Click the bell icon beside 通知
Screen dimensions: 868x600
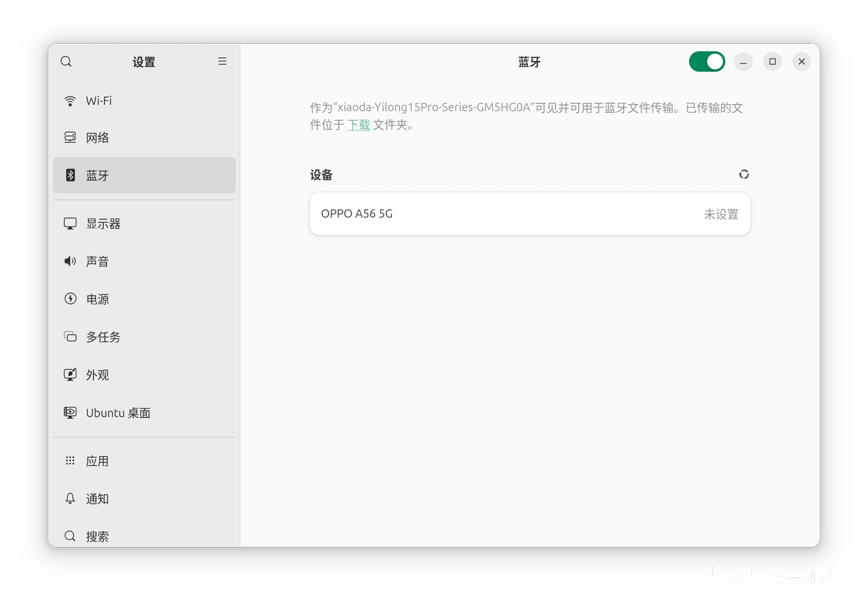pyautogui.click(x=70, y=499)
